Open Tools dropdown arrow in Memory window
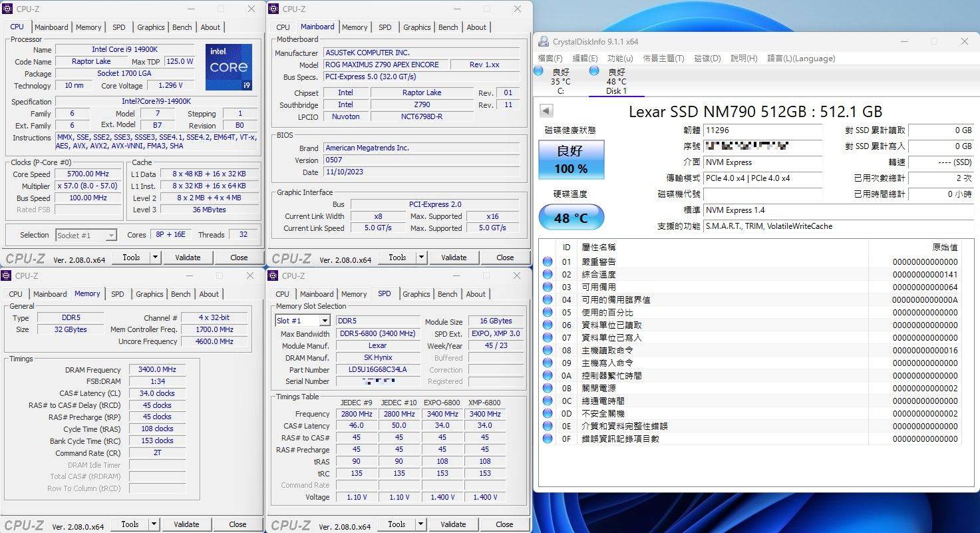The width and height of the screenshot is (980, 533). 154,524
